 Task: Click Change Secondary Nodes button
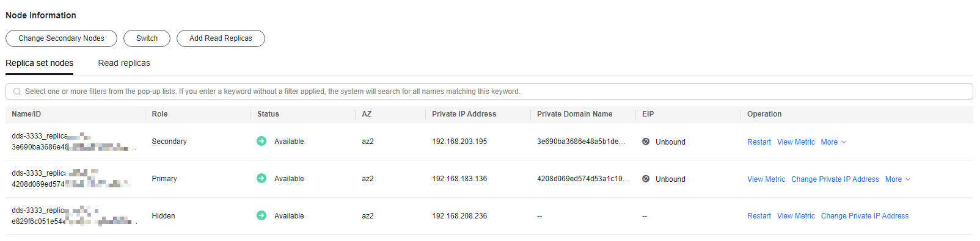(x=61, y=38)
